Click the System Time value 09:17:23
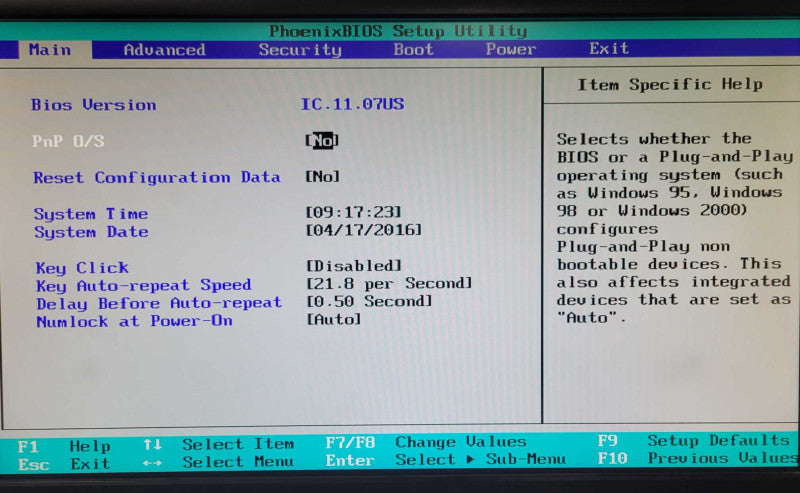 [x=354, y=212]
